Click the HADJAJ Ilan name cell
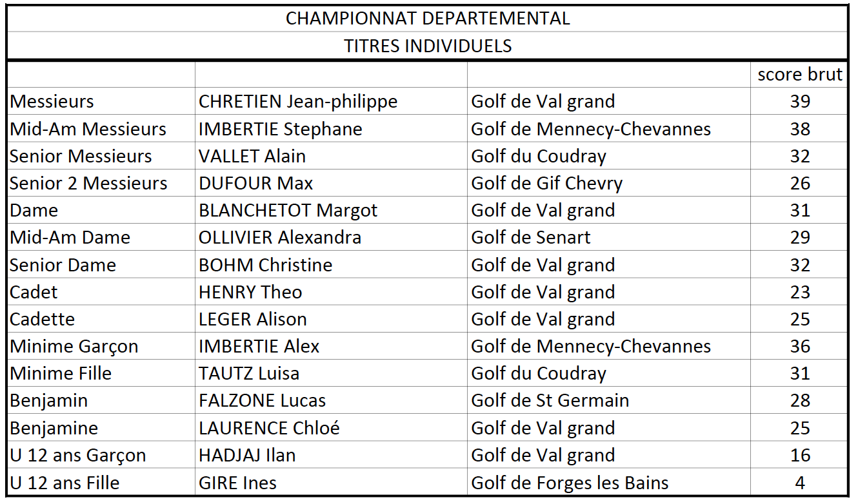 [247, 456]
